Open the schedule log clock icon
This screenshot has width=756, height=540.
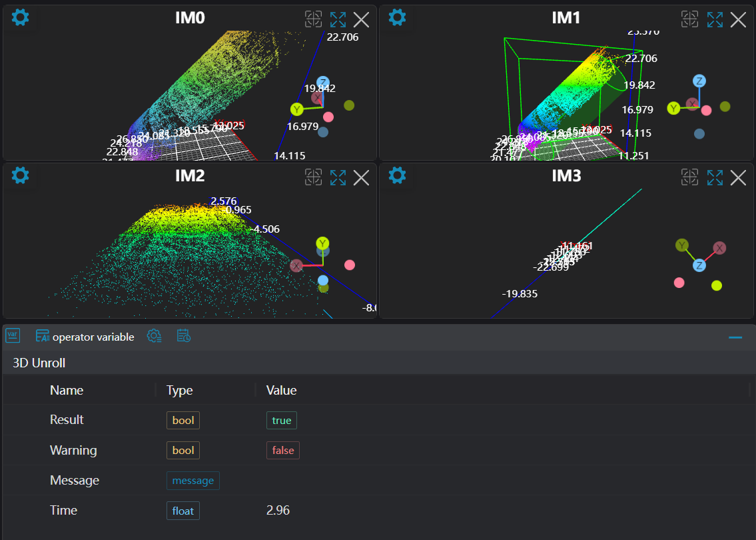coord(184,336)
